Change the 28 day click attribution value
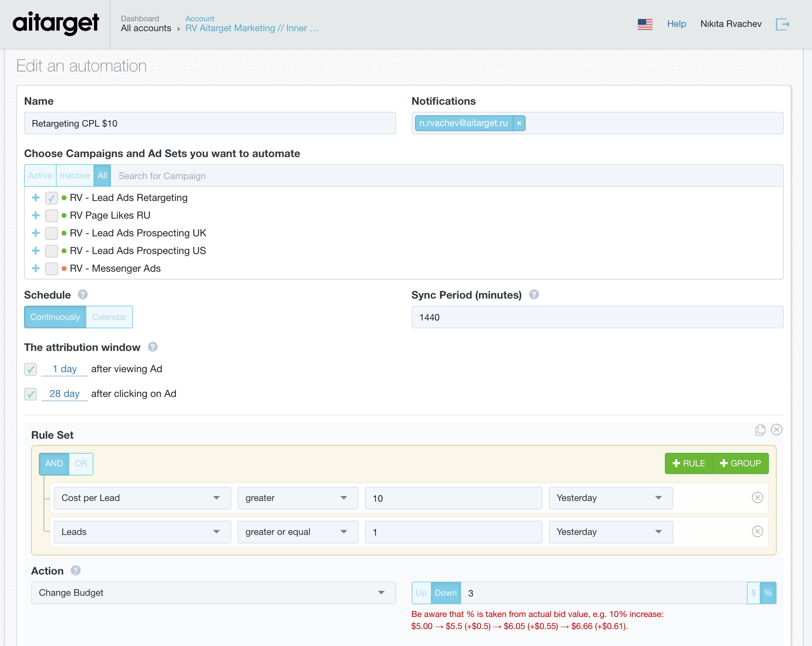The height and width of the screenshot is (646, 812). (x=64, y=394)
